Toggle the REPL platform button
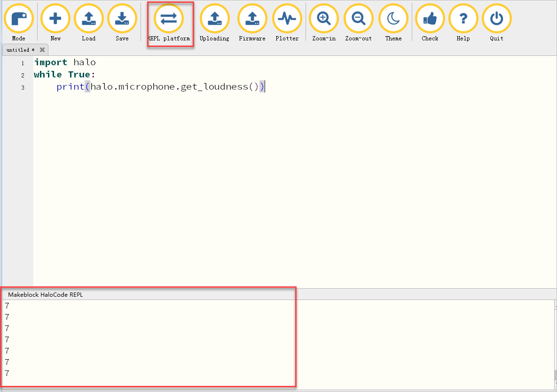 [x=169, y=19]
